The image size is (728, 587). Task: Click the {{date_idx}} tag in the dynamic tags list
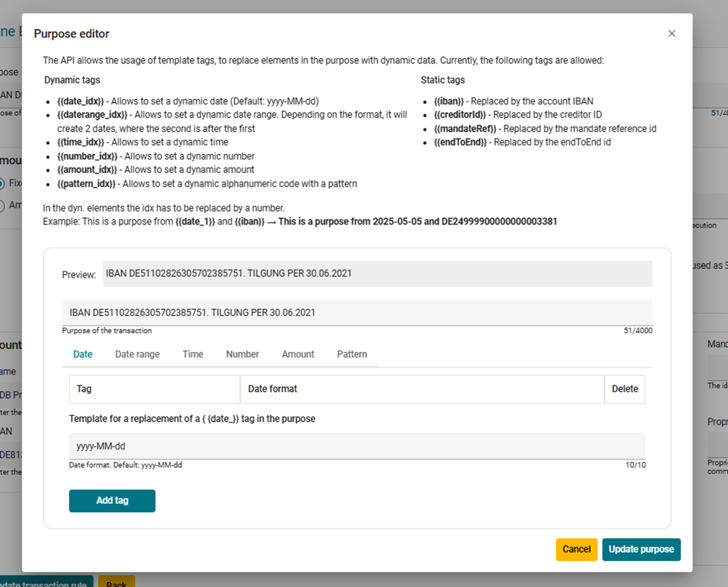coord(80,101)
